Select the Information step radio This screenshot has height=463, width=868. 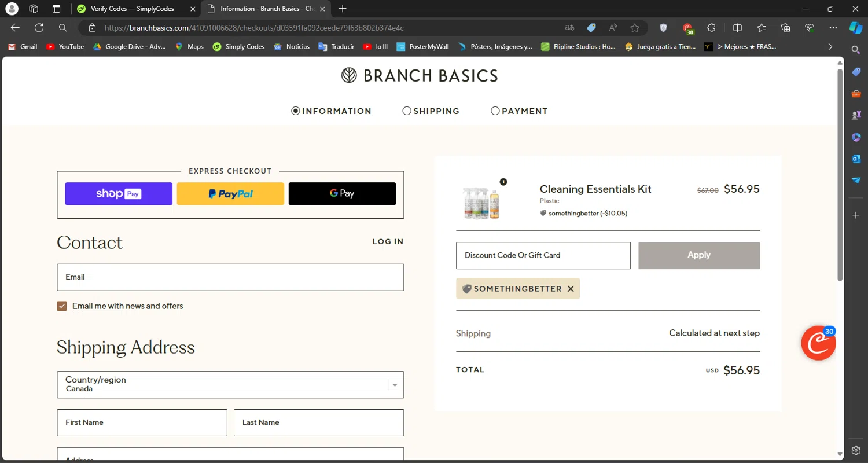click(296, 111)
